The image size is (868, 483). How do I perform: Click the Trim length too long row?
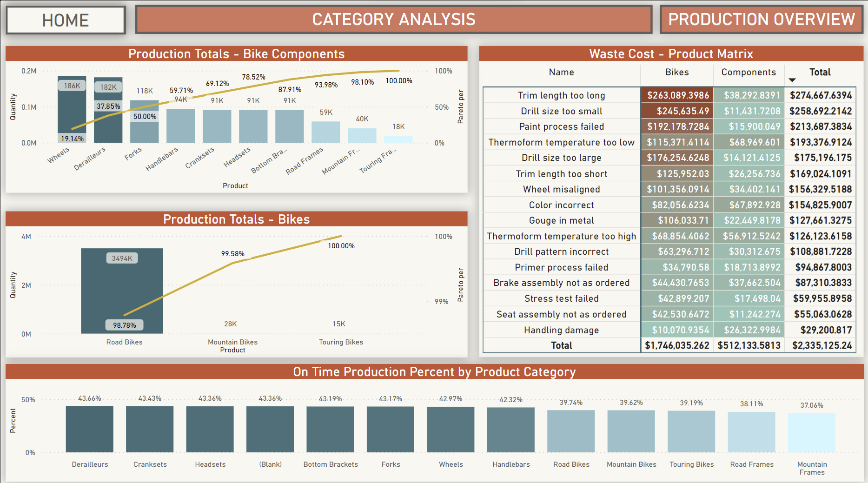(561, 95)
